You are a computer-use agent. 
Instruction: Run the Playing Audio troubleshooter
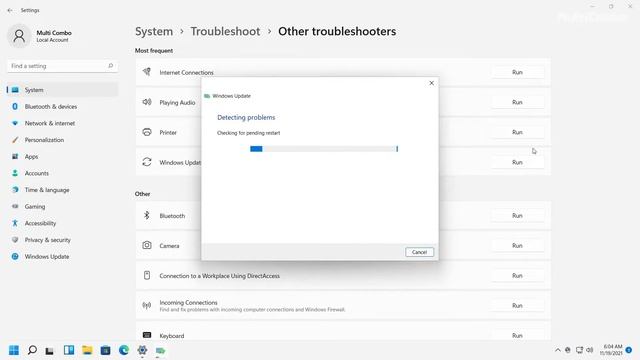pos(517,102)
